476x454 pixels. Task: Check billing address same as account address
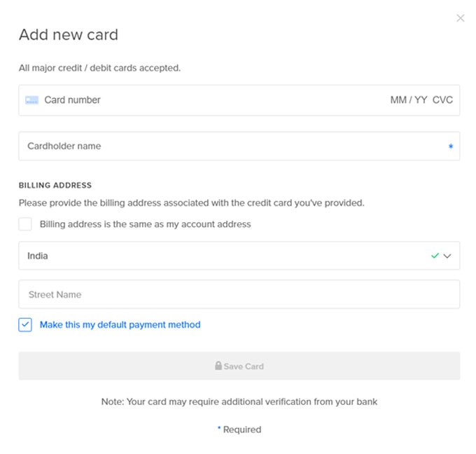(x=25, y=224)
